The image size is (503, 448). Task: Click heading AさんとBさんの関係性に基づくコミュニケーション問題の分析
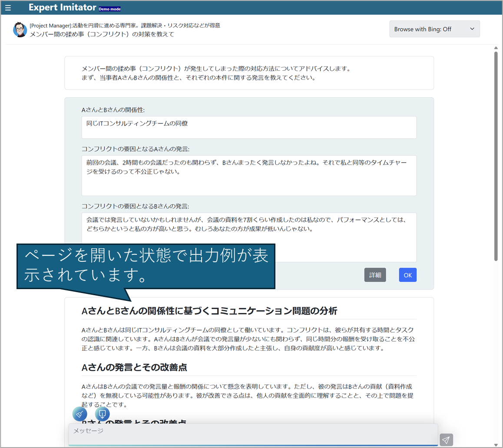pos(209,311)
